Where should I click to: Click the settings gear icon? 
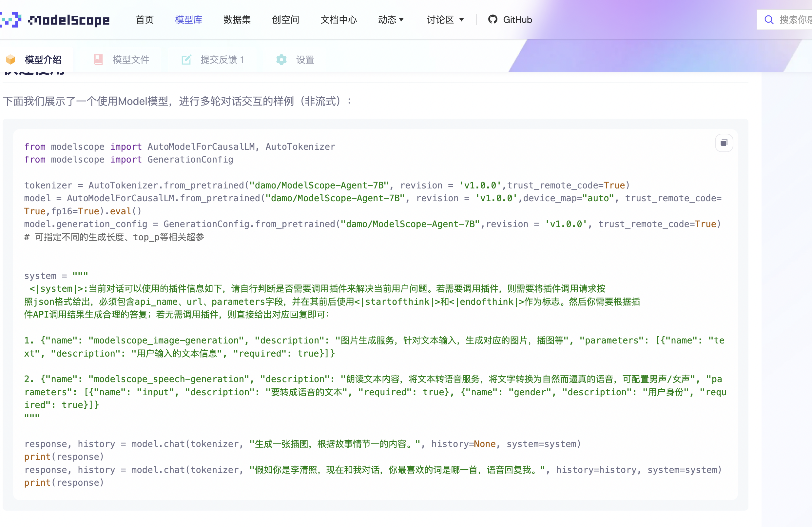pos(281,60)
